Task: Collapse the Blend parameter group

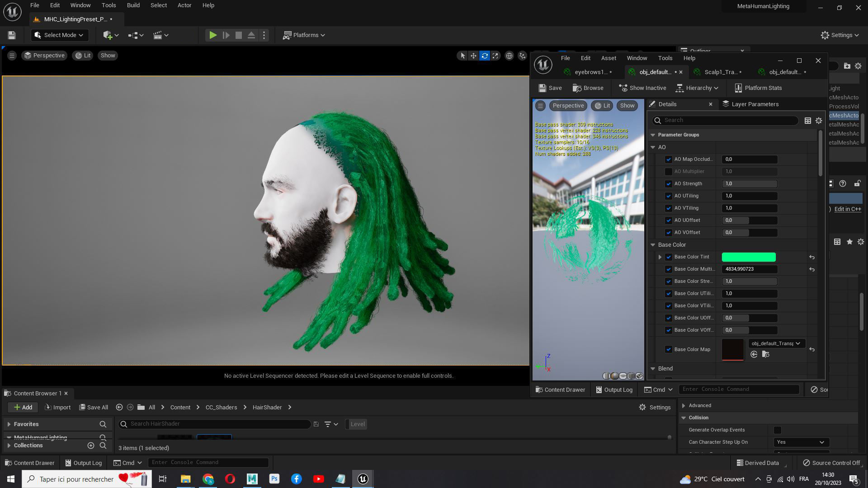Action: pos(653,369)
